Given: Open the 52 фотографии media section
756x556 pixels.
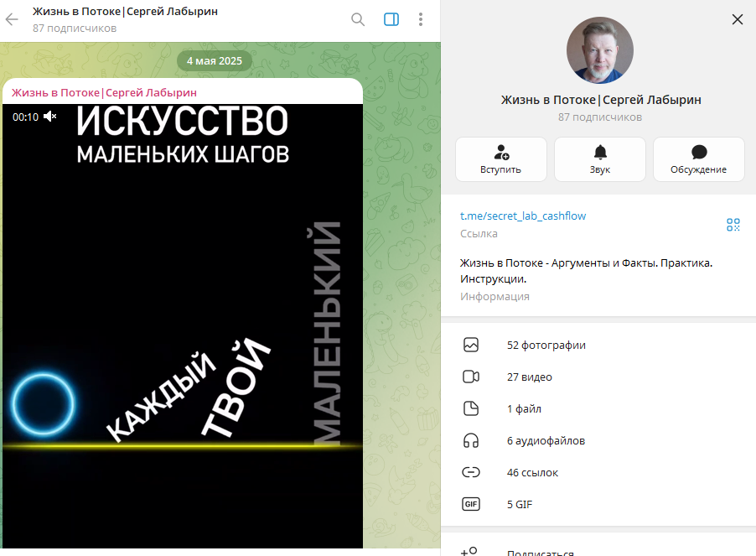Looking at the screenshot, I should point(598,346).
